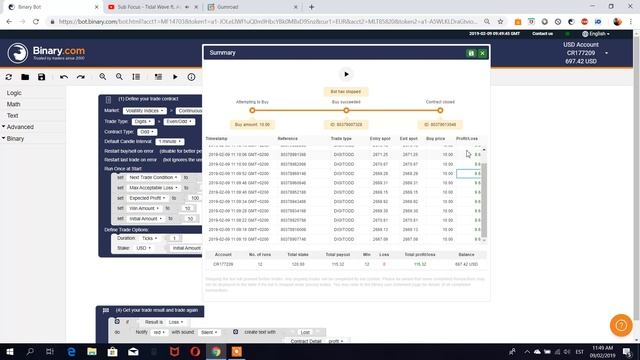Open the summary panel toolbar icon
Screen dimensions: 640x360
point(158,77)
